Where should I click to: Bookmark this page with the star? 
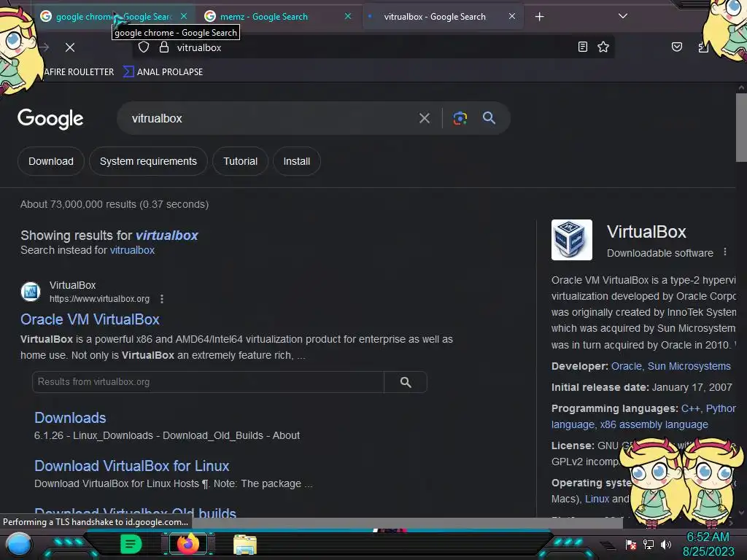click(x=603, y=47)
